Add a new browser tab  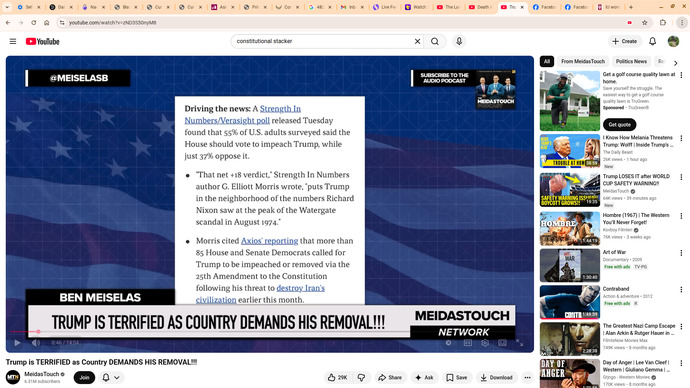(631, 7)
